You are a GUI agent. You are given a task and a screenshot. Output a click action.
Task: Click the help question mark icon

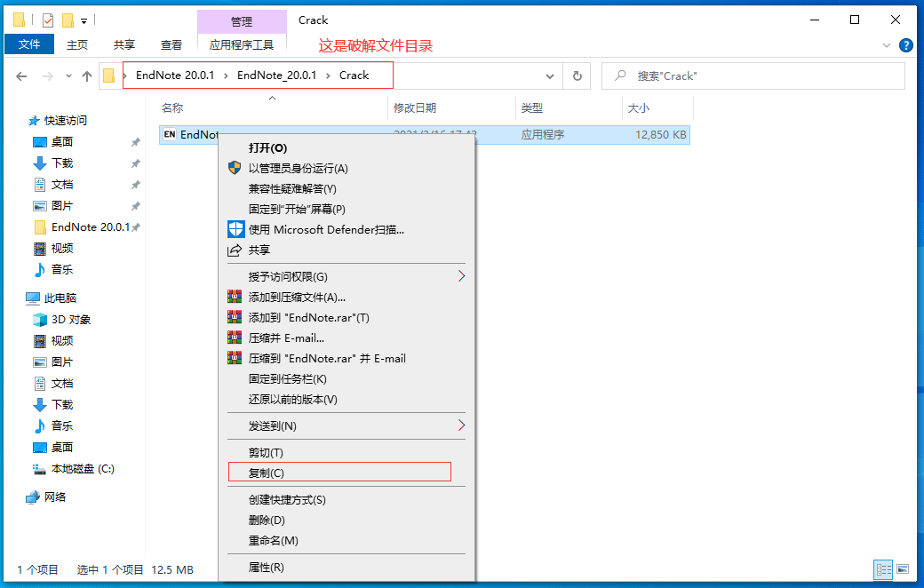pyautogui.click(x=905, y=44)
